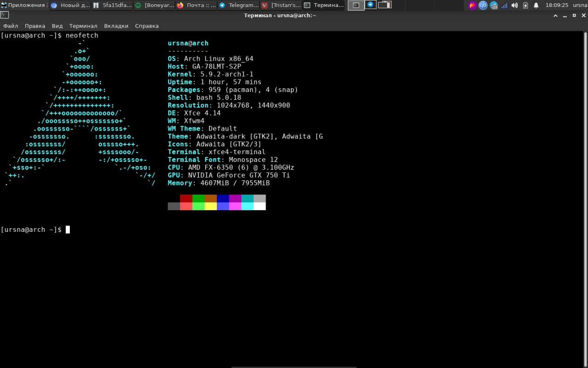
Task: Click the "Host: GA-78LMT-S2P" line
Action: coord(204,67)
